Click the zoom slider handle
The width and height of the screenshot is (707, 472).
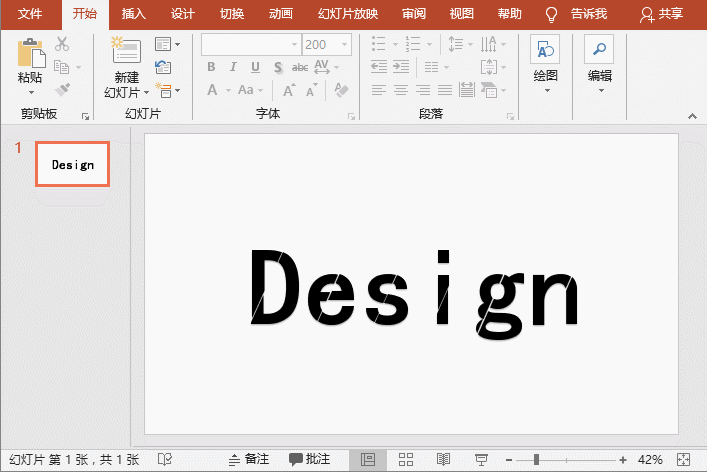[x=536, y=459]
